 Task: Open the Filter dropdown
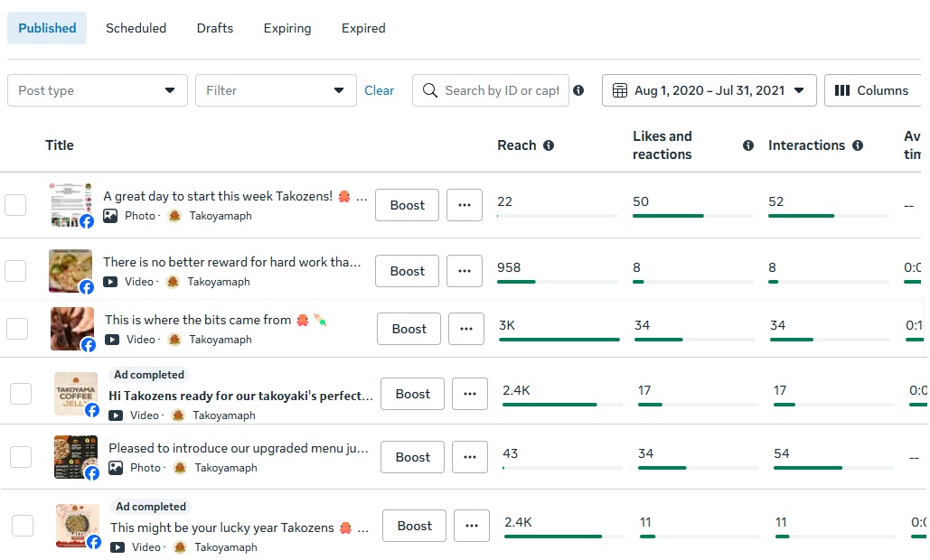[x=276, y=90]
